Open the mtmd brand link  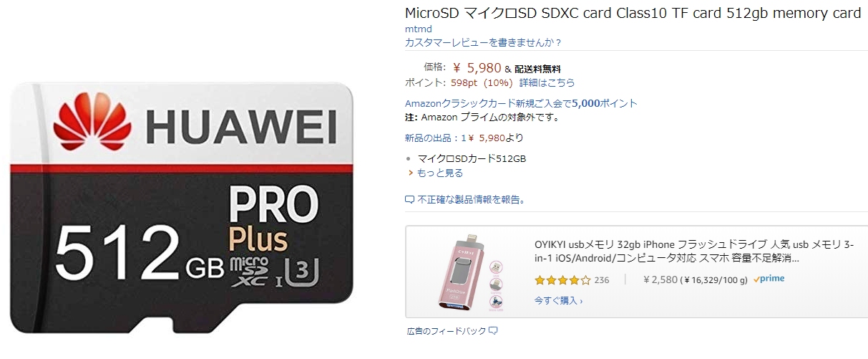(418, 29)
